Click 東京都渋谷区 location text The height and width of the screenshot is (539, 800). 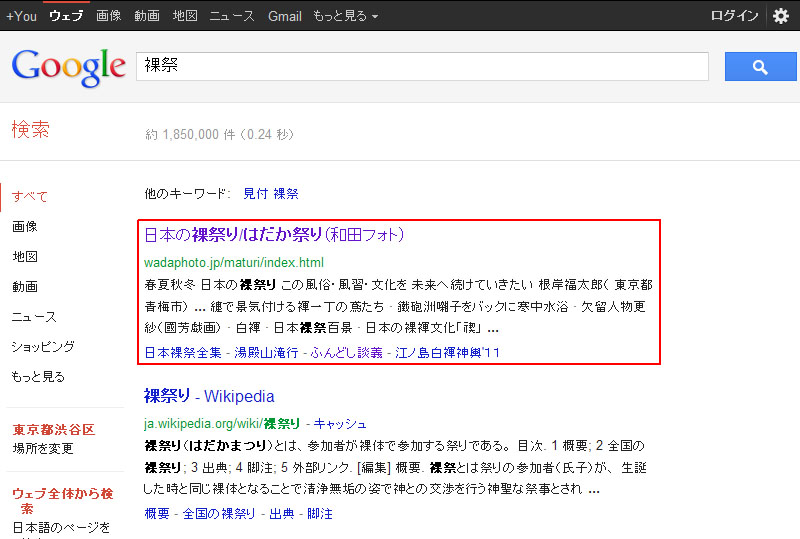pos(54,430)
